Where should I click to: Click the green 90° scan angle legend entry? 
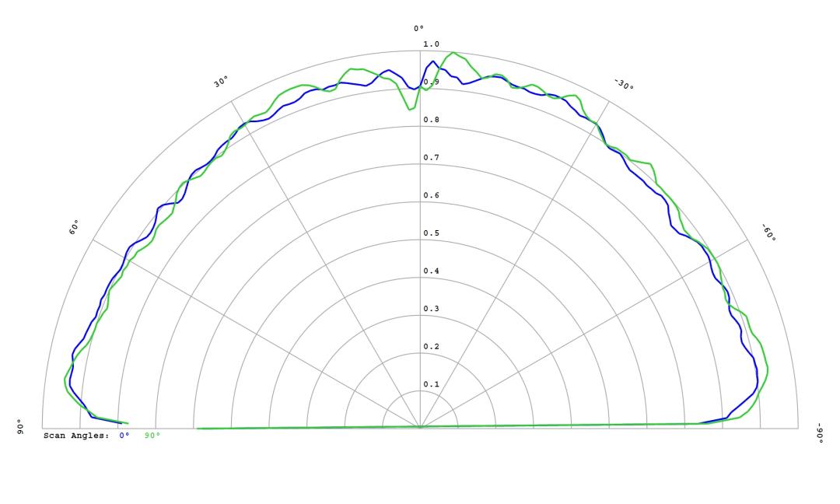[x=152, y=436]
